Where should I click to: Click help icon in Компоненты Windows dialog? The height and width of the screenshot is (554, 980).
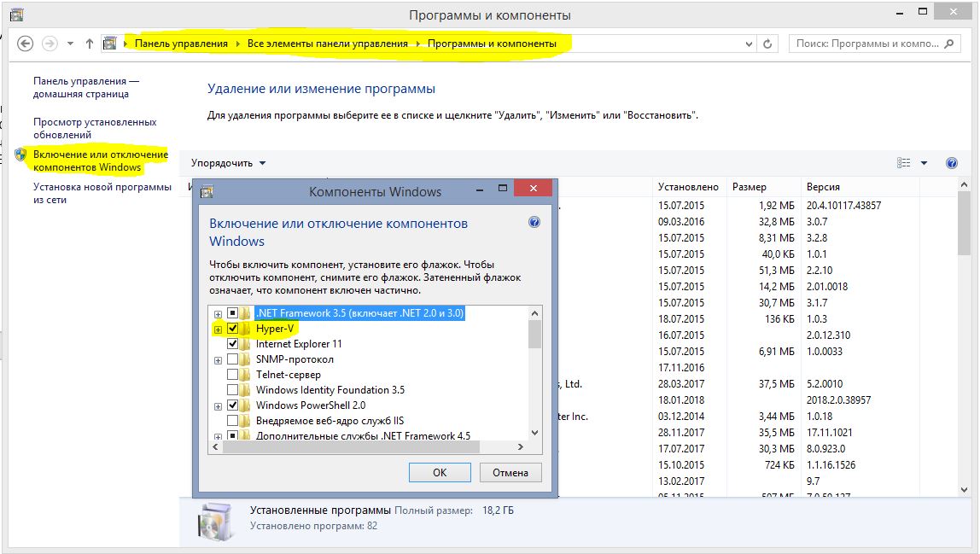coord(534,222)
